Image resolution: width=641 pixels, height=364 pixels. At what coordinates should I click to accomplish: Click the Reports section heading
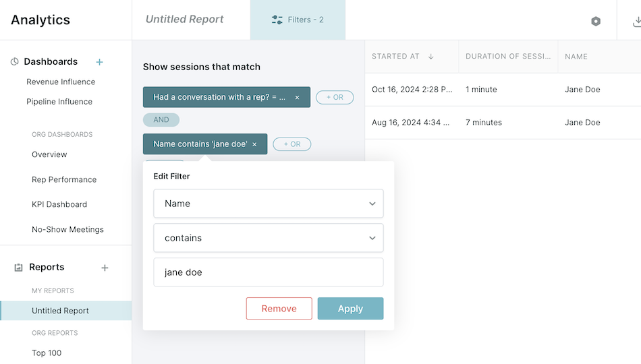(x=47, y=267)
